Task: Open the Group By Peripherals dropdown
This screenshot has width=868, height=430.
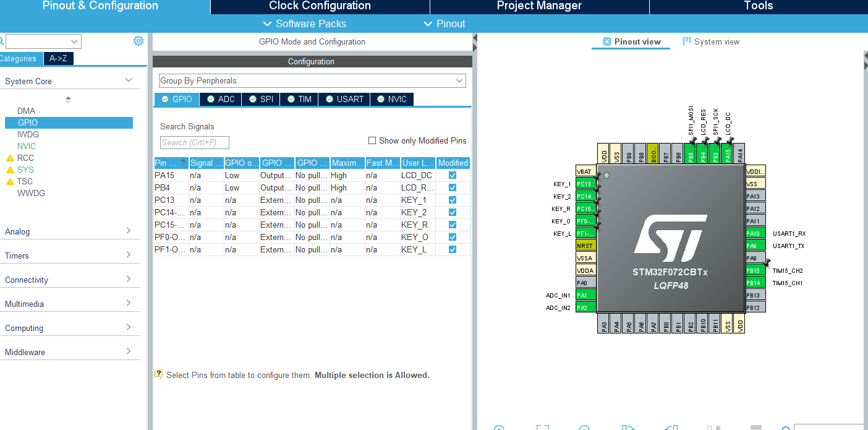Action: coord(312,81)
